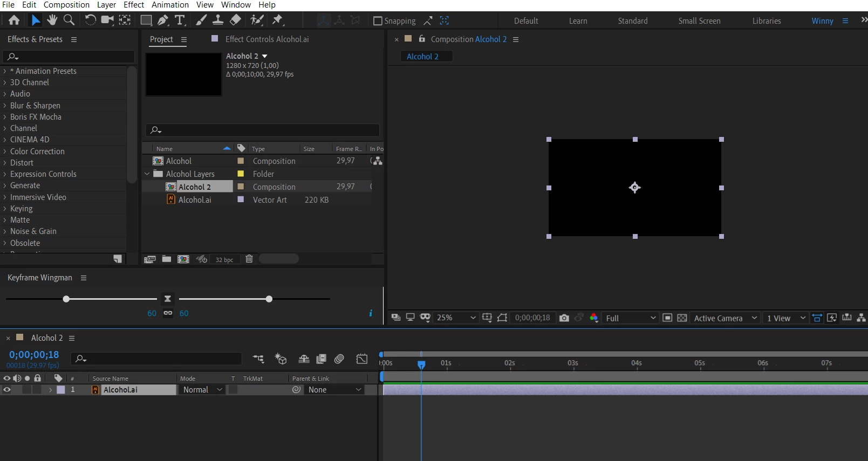The image size is (868, 461).
Task: Switch to the Default workspace
Action: [x=526, y=20]
